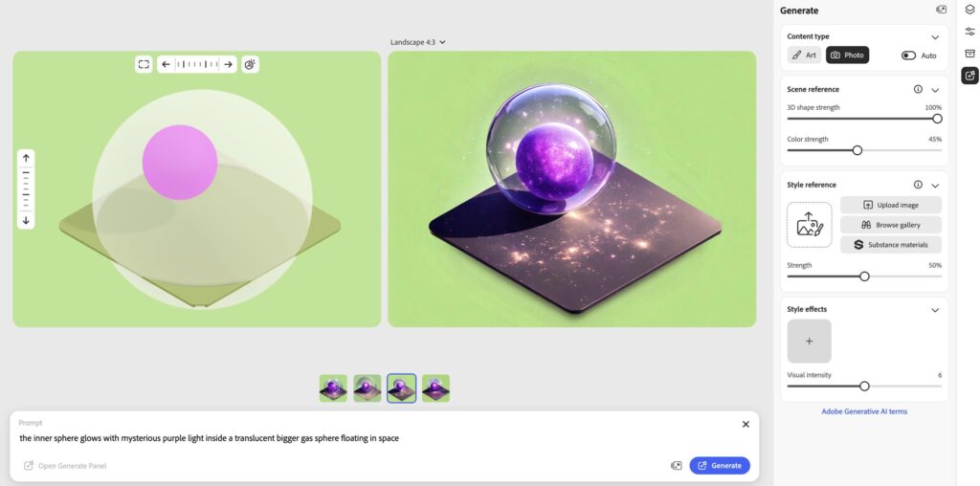
Task: Rotate scene left with the left arrow
Action: coord(166,64)
